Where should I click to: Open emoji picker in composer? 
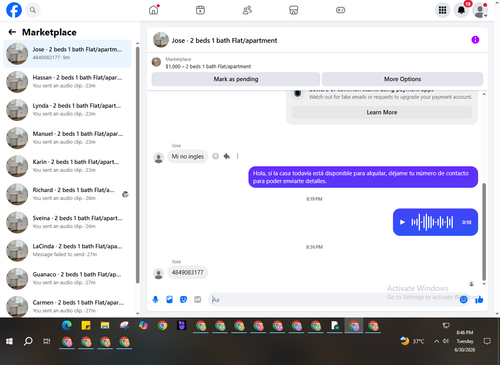pyautogui.click(x=463, y=299)
